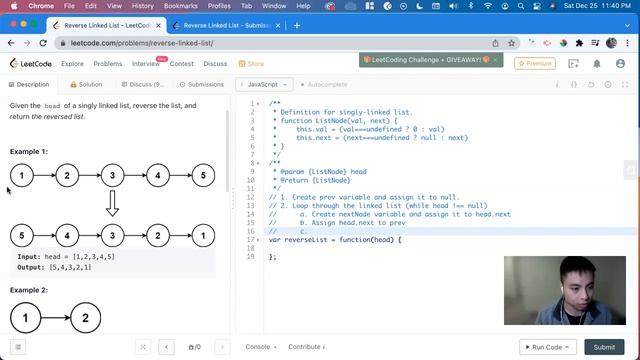The height and width of the screenshot is (360, 640).
Task: Switch to the Description tab
Action: point(29,84)
